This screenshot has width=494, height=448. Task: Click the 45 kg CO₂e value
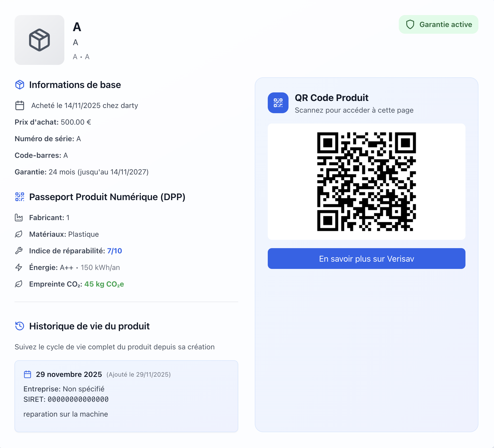(104, 284)
